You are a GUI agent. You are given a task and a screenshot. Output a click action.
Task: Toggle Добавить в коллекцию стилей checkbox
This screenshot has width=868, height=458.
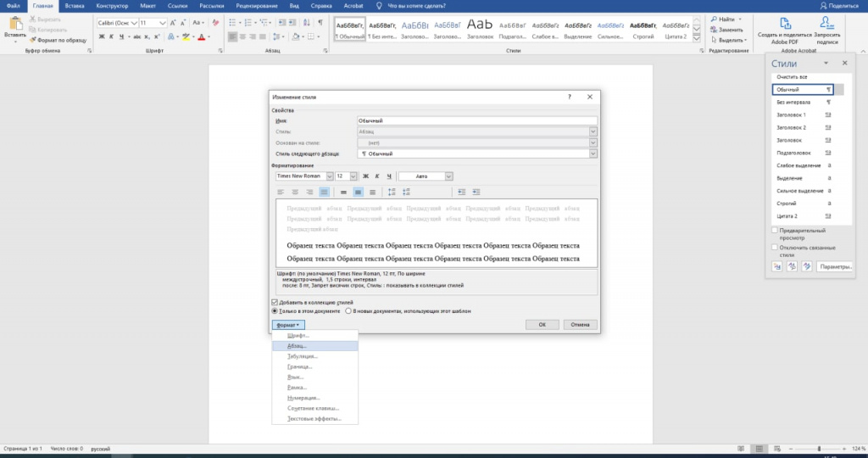[x=275, y=303]
